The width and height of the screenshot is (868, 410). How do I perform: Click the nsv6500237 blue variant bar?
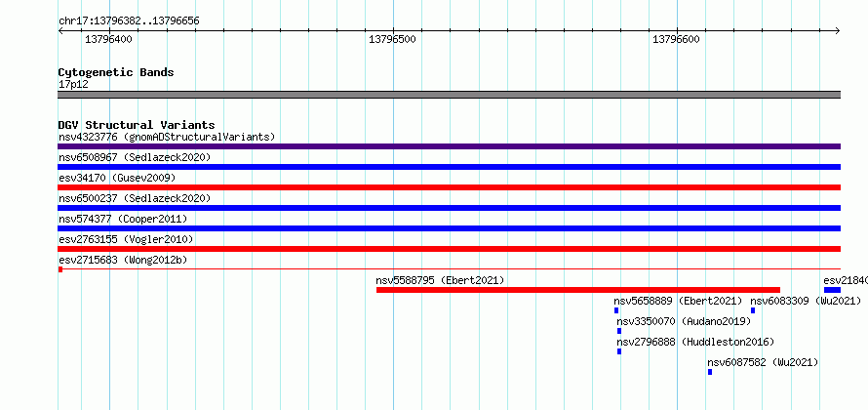coord(449,208)
